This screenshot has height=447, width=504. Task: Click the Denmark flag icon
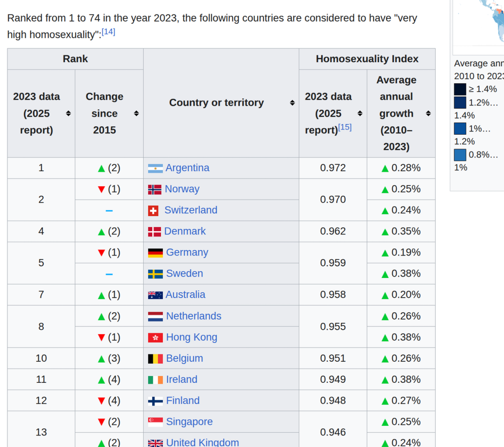coord(154,232)
